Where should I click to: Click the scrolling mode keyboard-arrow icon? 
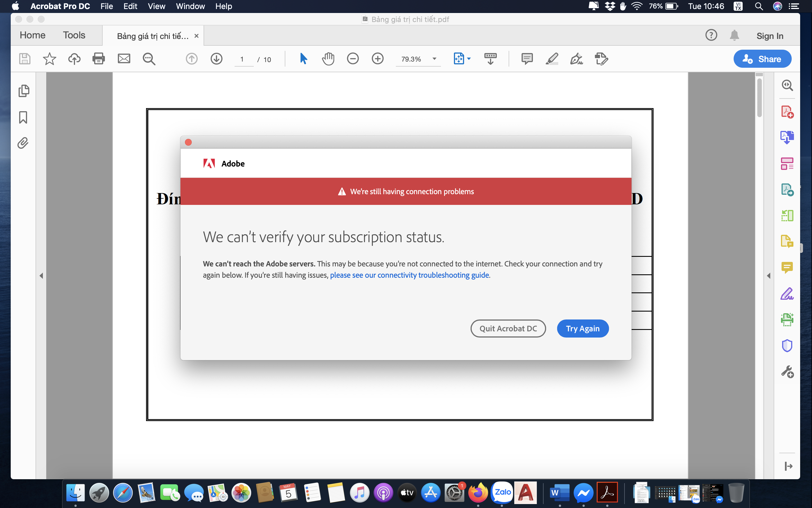coord(490,59)
